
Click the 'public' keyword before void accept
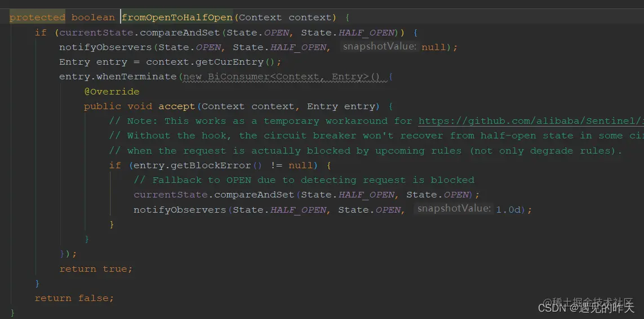click(x=103, y=106)
